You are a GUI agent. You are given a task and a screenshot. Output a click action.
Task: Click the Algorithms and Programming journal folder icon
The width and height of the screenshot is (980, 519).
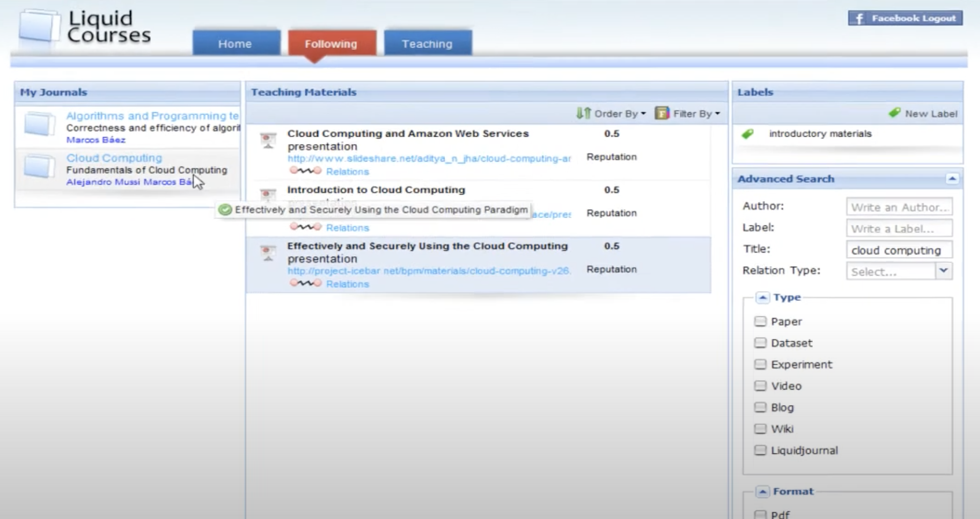click(40, 123)
